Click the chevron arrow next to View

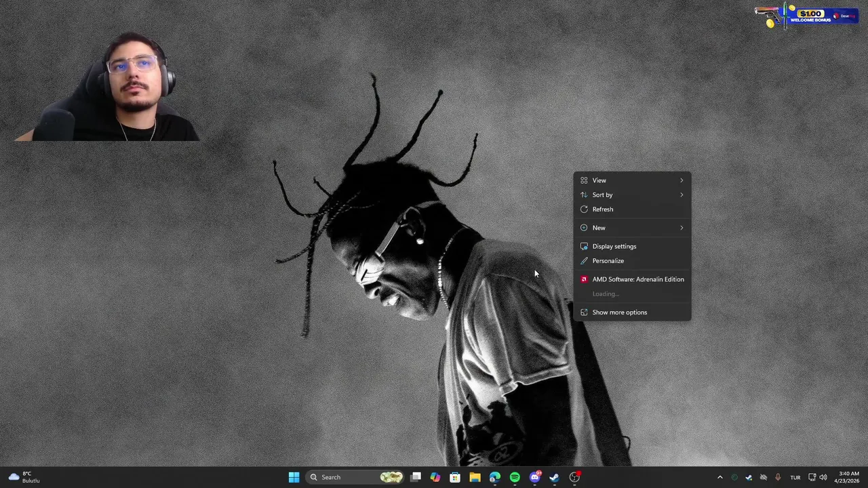coord(682,180)
